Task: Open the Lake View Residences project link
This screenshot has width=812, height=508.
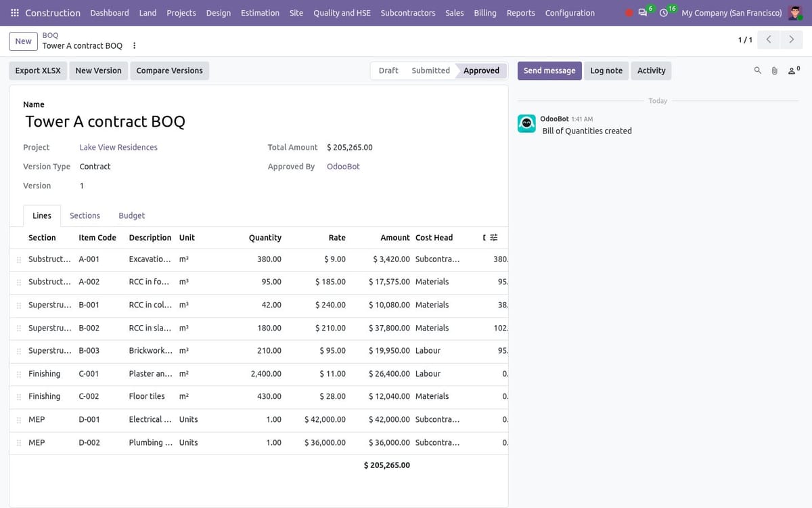Action: point(118,147)
